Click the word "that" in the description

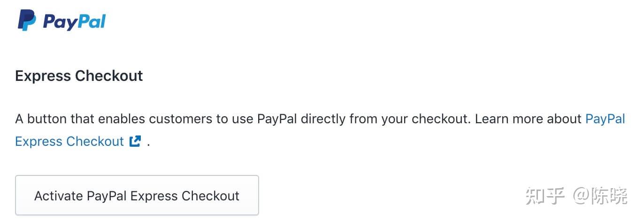tap(83, 119)
